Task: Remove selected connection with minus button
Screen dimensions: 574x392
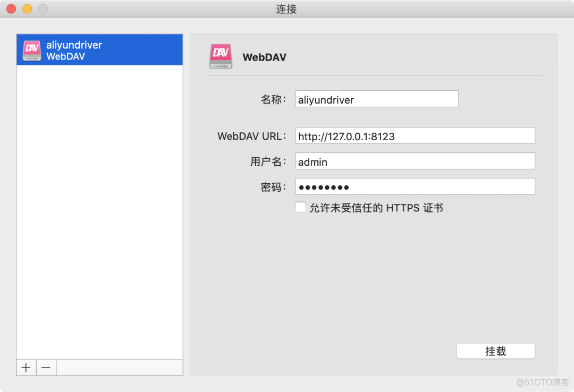Action: [x=46, y=368]
